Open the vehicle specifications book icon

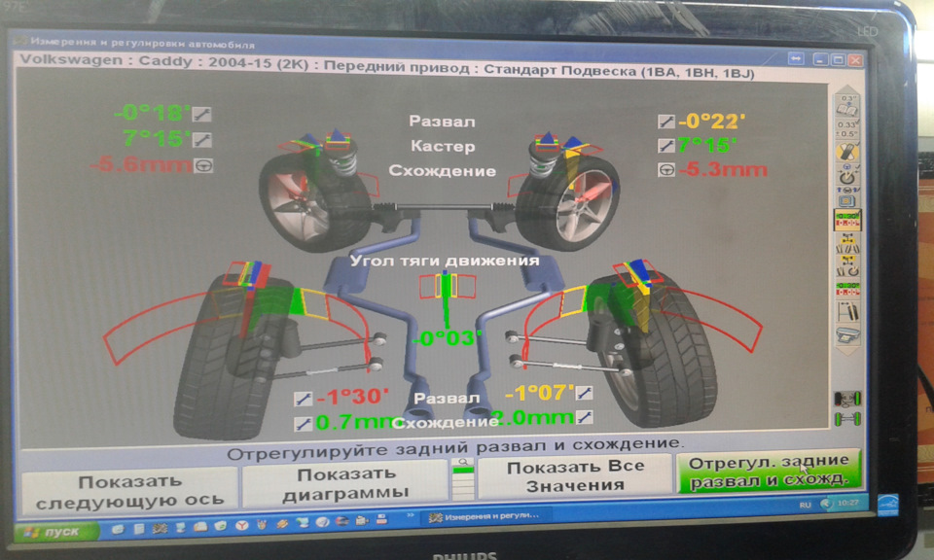click(847, 104)
